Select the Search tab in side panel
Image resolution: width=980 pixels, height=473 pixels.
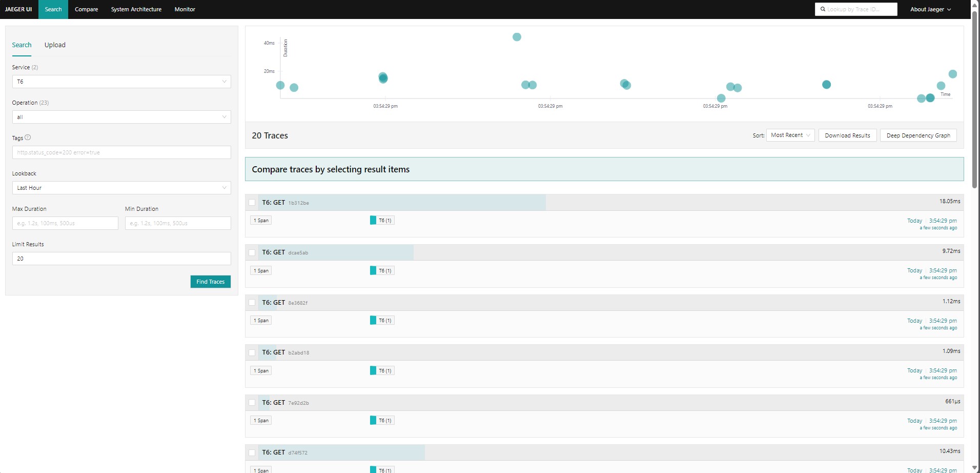point(22,45)
